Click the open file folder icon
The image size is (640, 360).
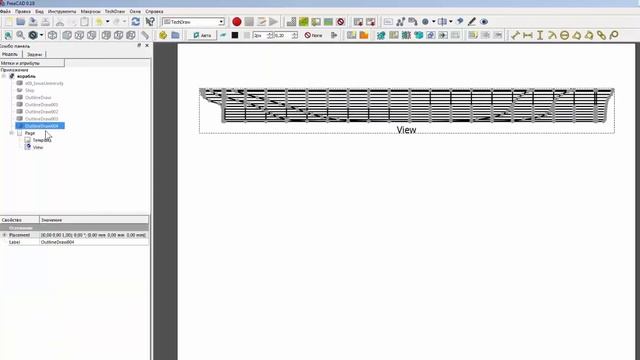[x=20, y=22]
